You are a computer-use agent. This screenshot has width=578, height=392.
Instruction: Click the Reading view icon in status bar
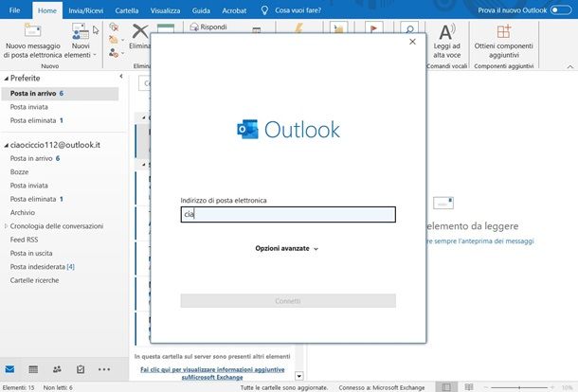(469, 387)
